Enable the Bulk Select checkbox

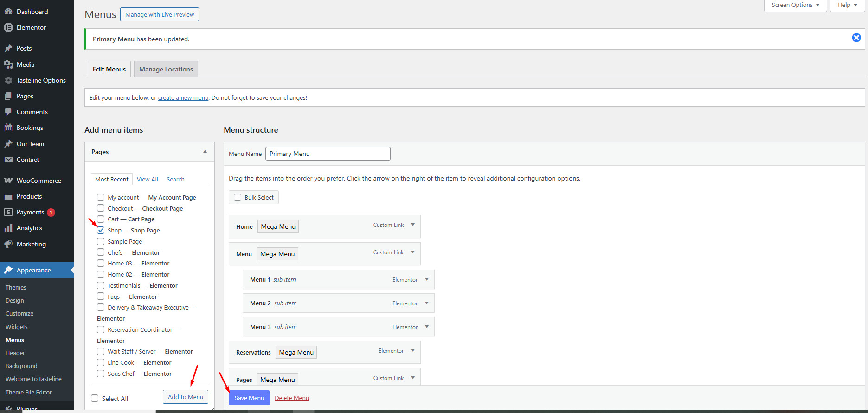tap(238, 197)
